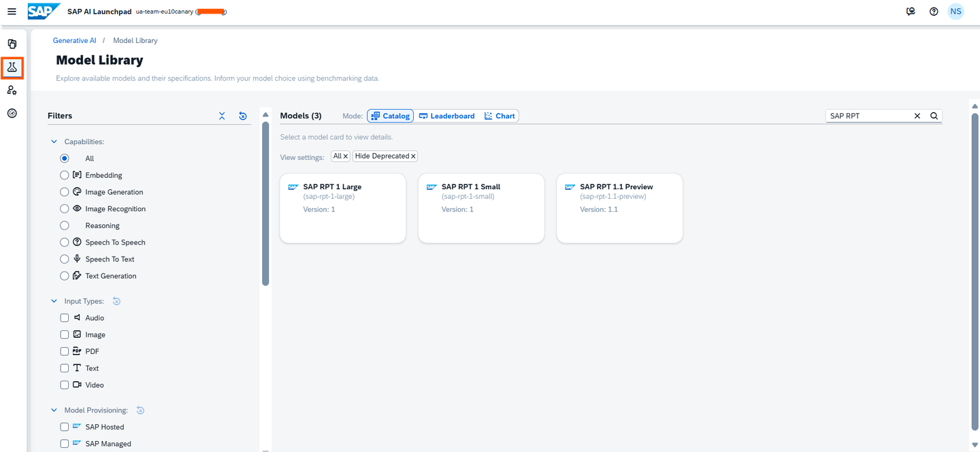Open the bottom compass icon in sidebar
The image size is (980, 452).
[12, 113]
